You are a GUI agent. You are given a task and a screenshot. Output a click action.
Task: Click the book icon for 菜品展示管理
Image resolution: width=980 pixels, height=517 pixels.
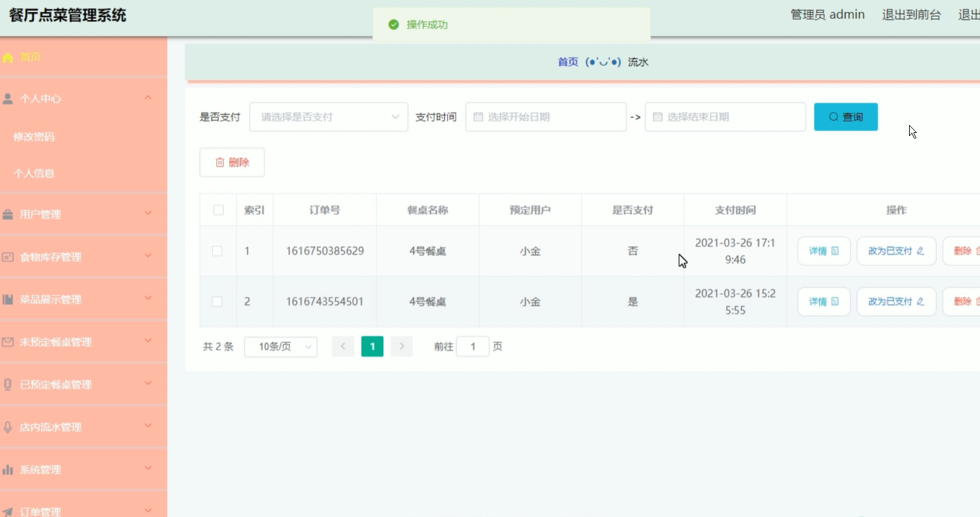pyautogui.click(x=8, y=300)
